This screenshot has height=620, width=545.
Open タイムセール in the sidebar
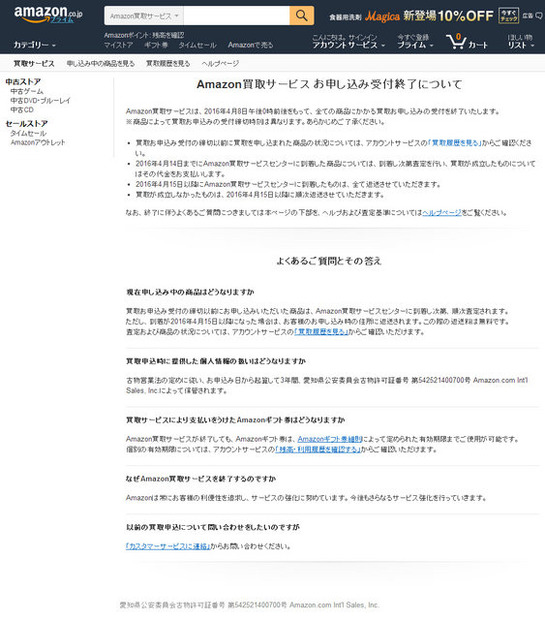pos(28,133)
